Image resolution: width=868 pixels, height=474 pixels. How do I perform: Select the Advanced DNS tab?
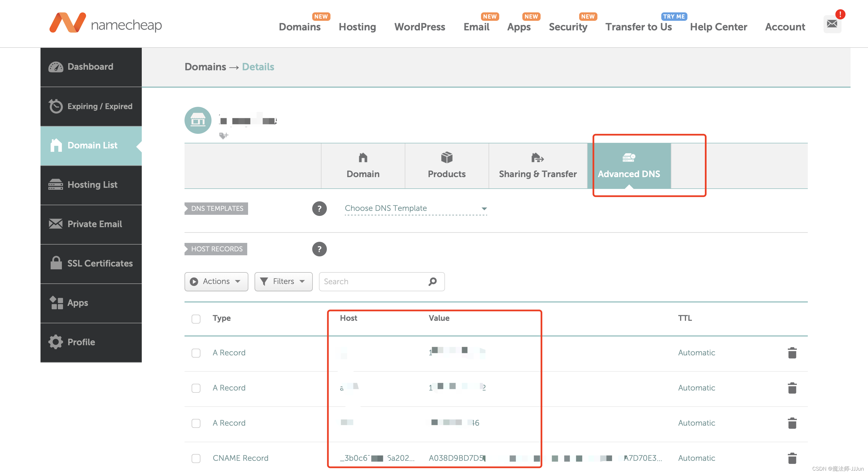click(x=629, y=166)
